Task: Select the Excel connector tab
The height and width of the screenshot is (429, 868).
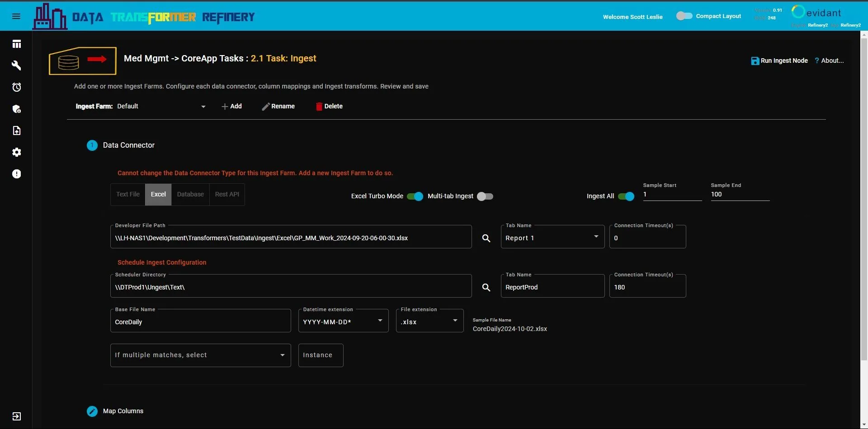Action: (158, 194)
